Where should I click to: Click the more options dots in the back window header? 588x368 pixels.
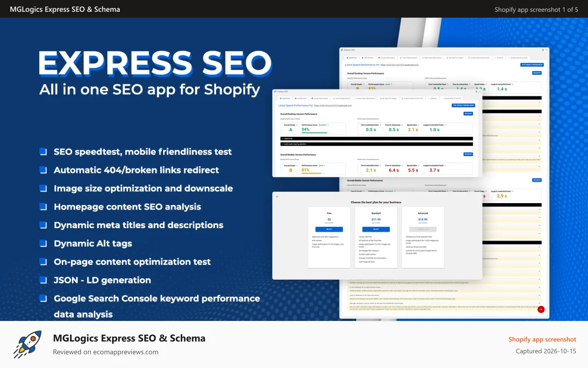click(546, 50)
